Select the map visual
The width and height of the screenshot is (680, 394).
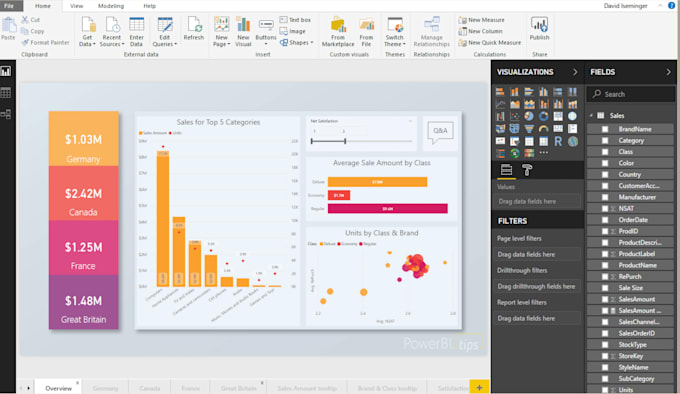[573, 116]
